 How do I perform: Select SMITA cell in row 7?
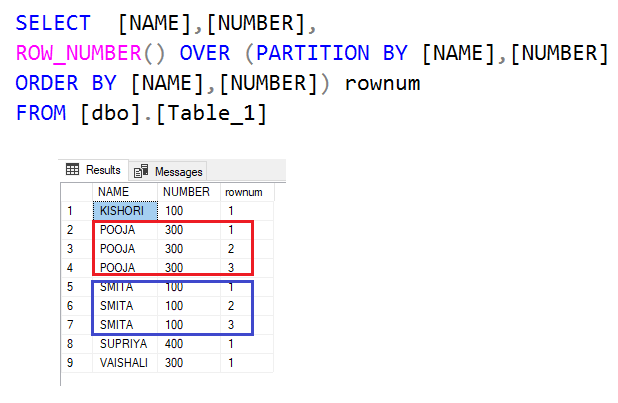click(125, 325)
